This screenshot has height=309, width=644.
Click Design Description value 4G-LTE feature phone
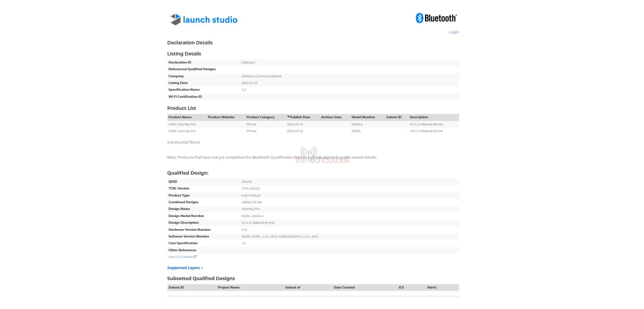click(x=258, y=223)
